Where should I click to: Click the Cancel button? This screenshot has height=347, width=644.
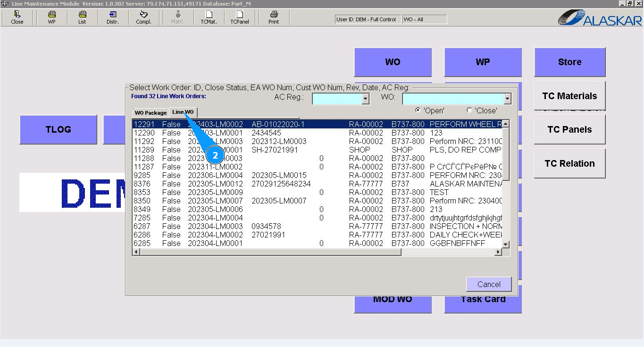point(488,284)
